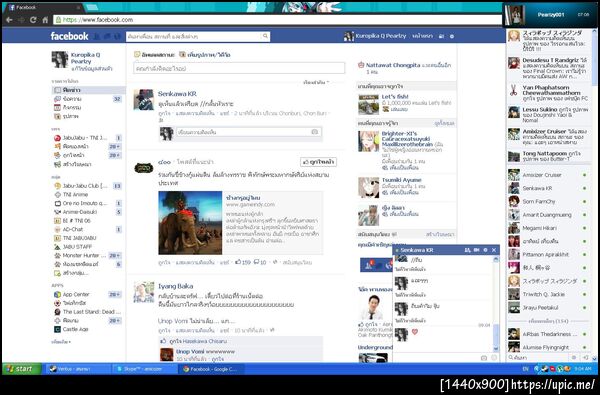Open The Last Stand: Dead app
600x395 pixels.
88,312
